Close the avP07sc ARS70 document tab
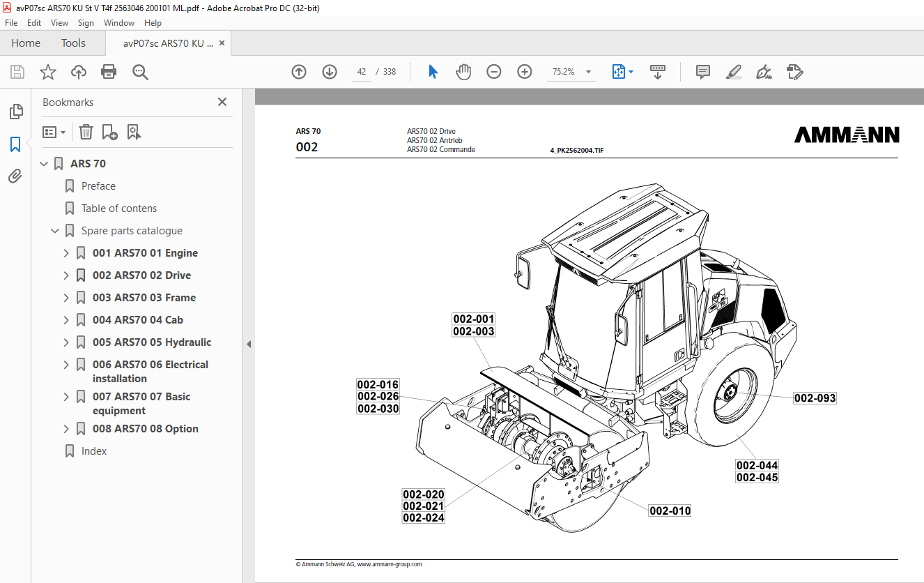Image resolution: width=924 pixels, height=583 pixels. point(222,43)
